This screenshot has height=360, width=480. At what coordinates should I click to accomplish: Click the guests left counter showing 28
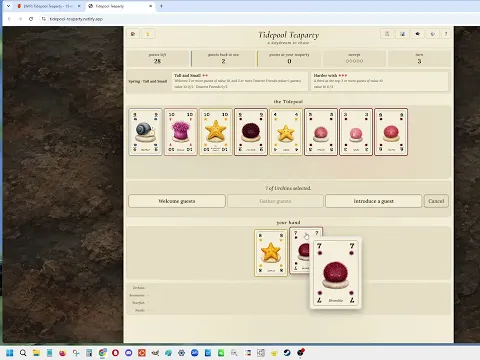coord(157,58)
